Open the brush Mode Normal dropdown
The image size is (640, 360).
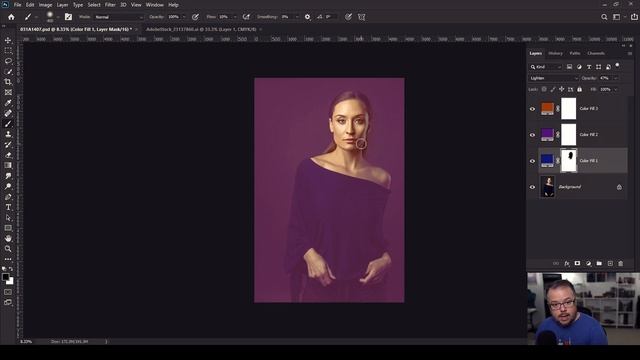pos(119,17)
